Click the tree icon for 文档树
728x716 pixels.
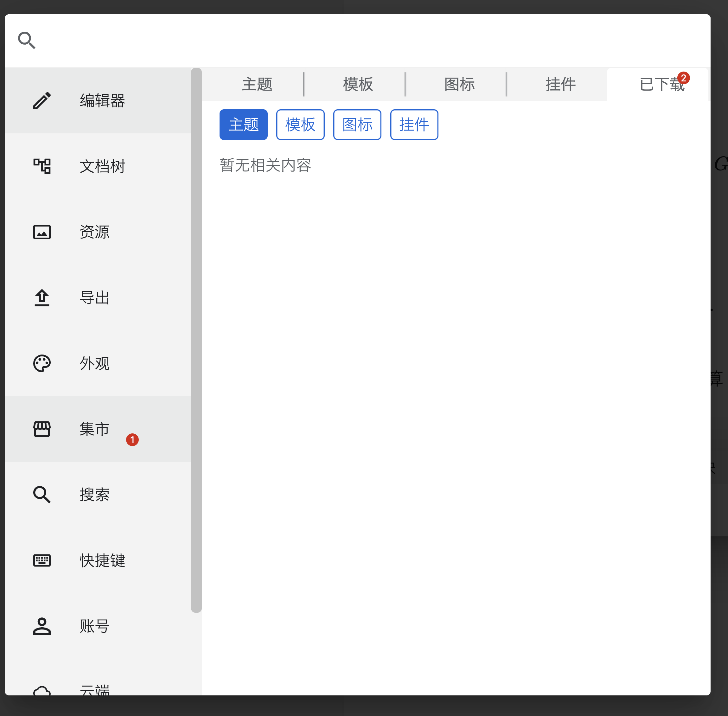(x=42, y=166)
